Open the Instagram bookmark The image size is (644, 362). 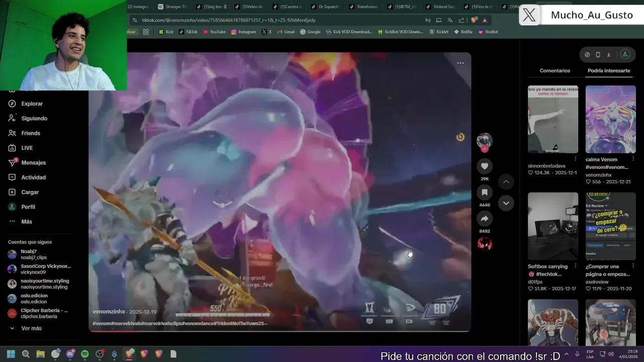(244, 32)
